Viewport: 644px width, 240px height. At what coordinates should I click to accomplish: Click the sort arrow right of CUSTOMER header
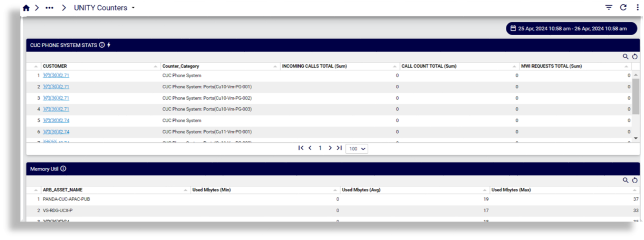(155, 67)
